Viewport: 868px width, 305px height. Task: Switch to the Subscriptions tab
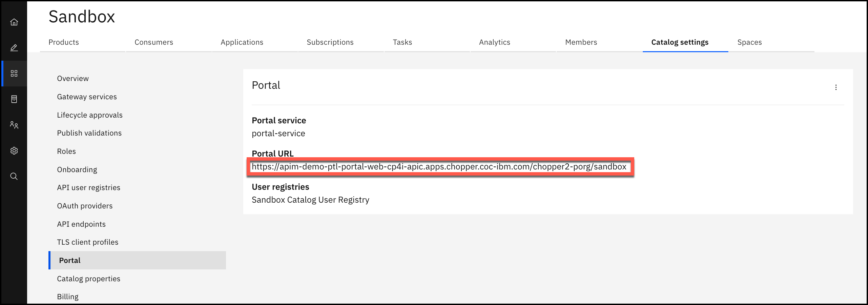click(x=341, y=42)
